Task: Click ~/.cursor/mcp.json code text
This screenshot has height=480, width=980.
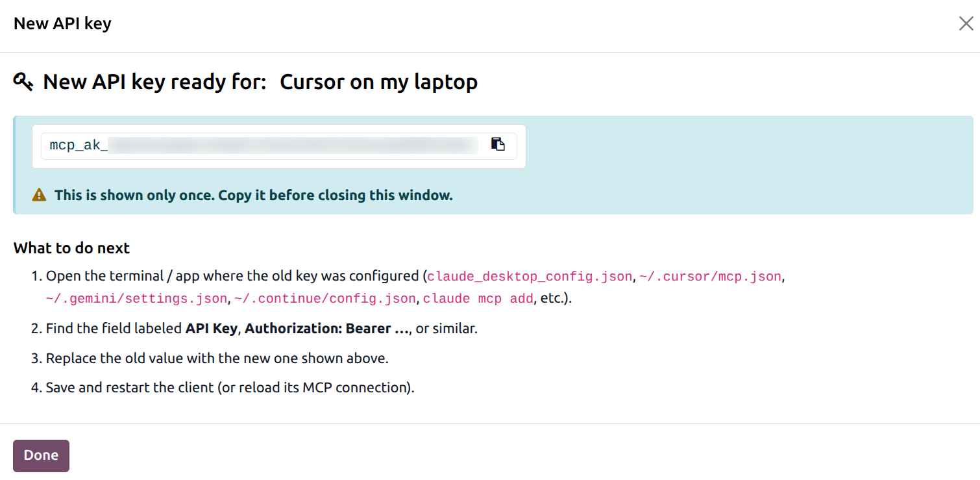Action: point(710,277)
